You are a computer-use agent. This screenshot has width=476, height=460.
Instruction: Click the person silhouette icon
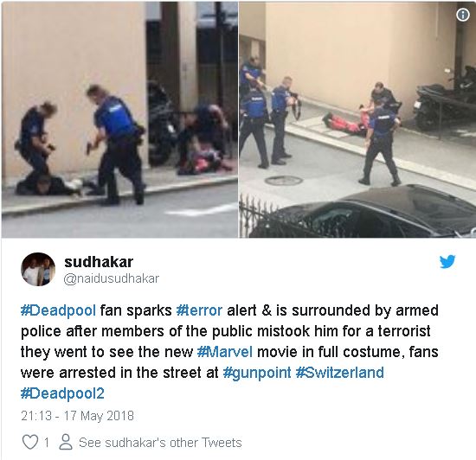coord(66,442)
